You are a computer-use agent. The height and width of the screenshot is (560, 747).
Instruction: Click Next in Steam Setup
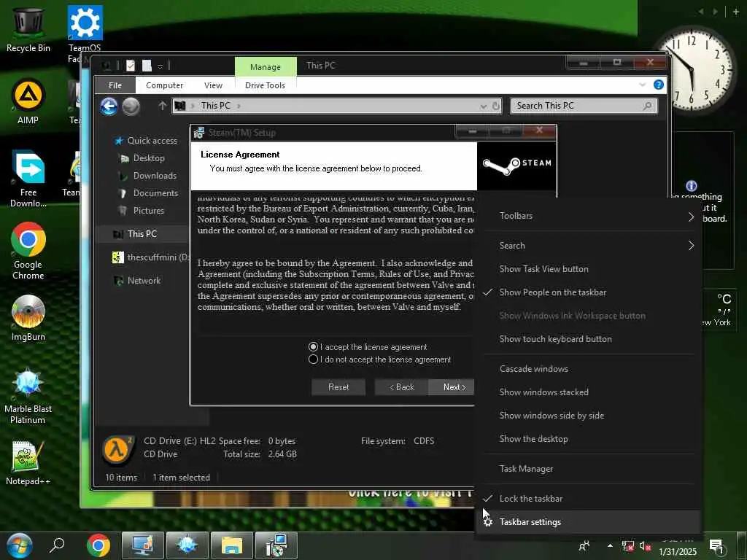pyautogui.click(x=452, y=387)
